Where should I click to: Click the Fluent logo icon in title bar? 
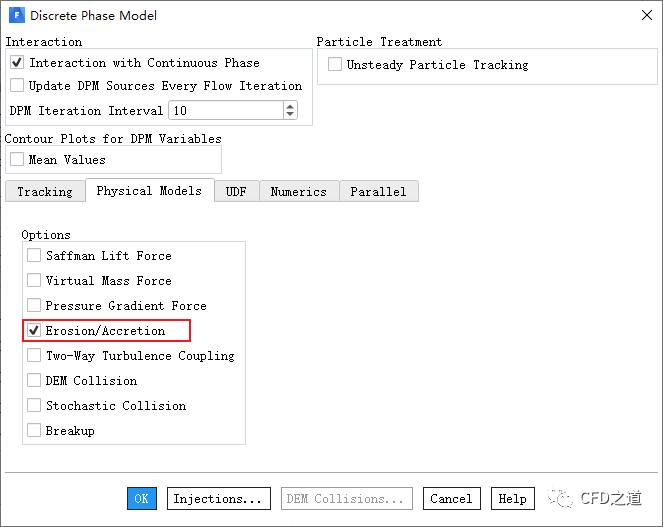[x=16, y=15]
